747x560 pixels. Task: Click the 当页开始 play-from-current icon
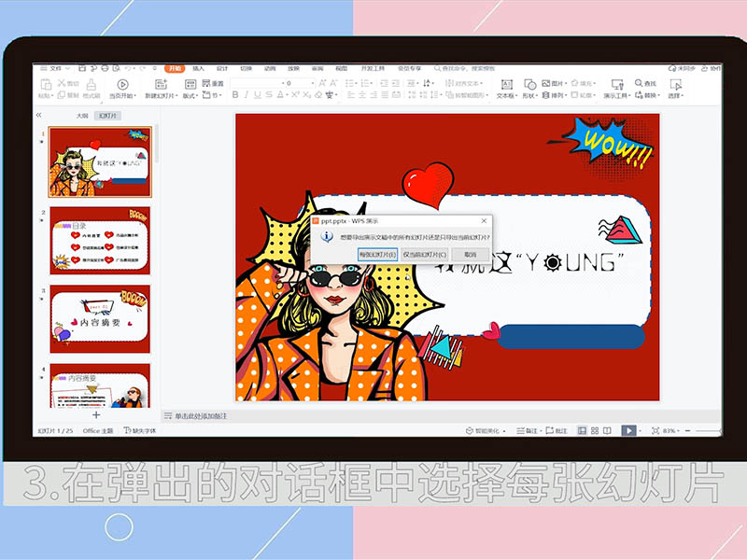[x=123, y=85]
